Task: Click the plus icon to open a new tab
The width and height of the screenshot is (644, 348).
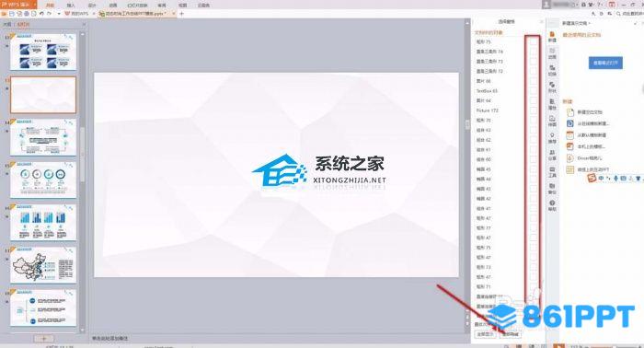Action: click(181, 14)
